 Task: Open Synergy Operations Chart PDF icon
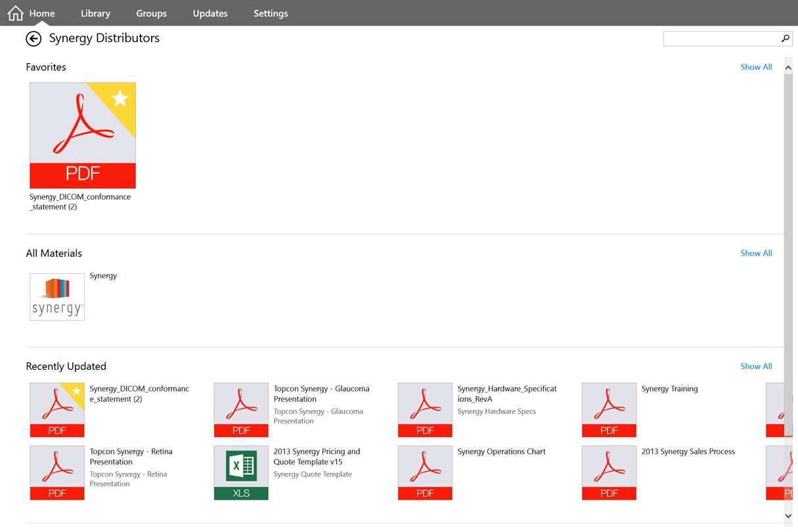coord(425,473)
